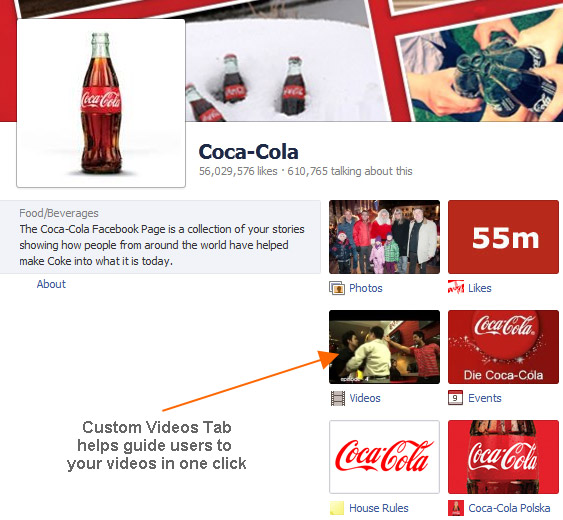Viewport: 563px width, 520px height.
Task: Click the 56,029,576 likes count
Action: coord(238,171)
